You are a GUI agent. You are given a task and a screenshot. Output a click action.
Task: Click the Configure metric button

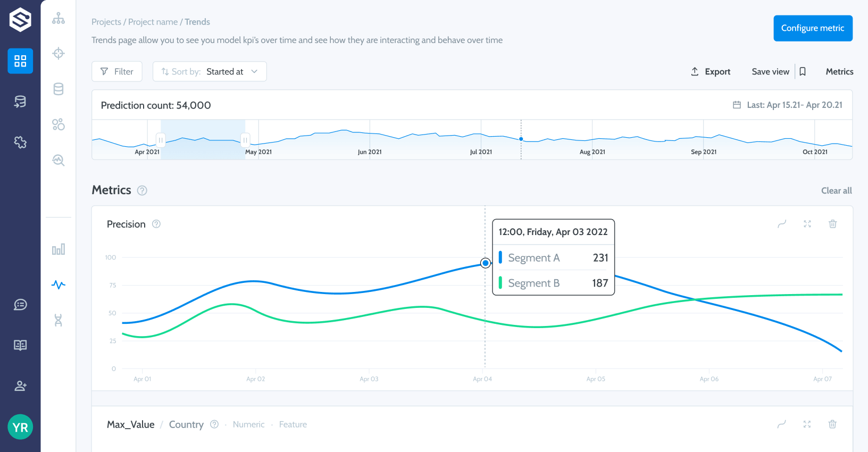tap(813, 28)
